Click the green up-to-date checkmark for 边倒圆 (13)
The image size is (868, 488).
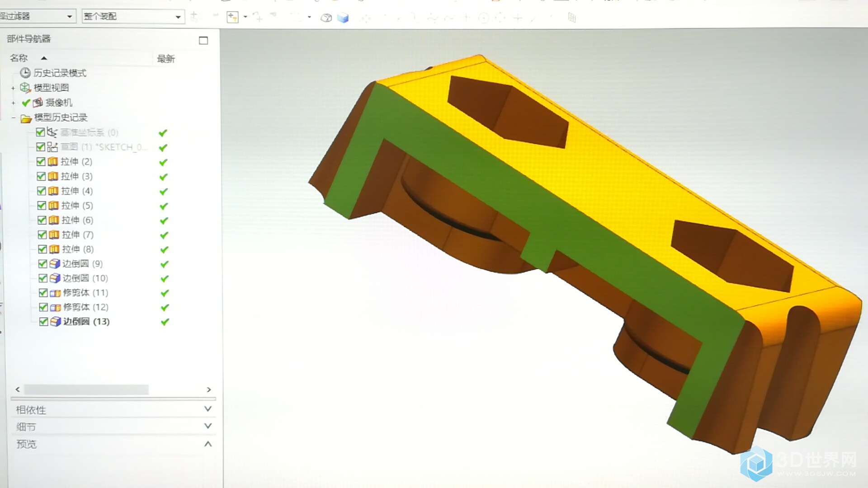point(165,322)
